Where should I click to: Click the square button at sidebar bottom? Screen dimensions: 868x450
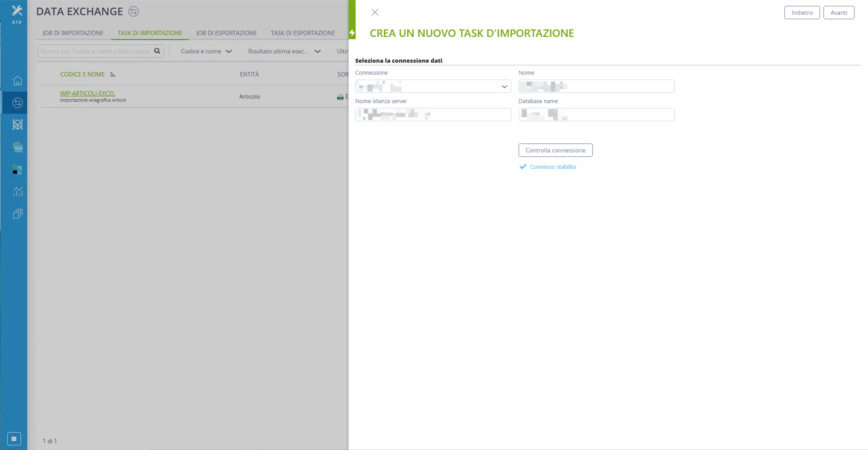pyautogui.click(x=14, y=438)
